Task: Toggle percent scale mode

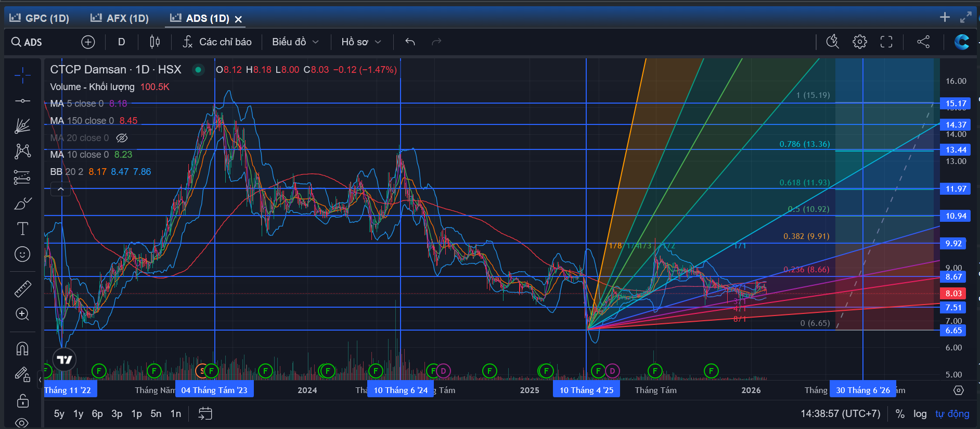Action: pos(900,414)
